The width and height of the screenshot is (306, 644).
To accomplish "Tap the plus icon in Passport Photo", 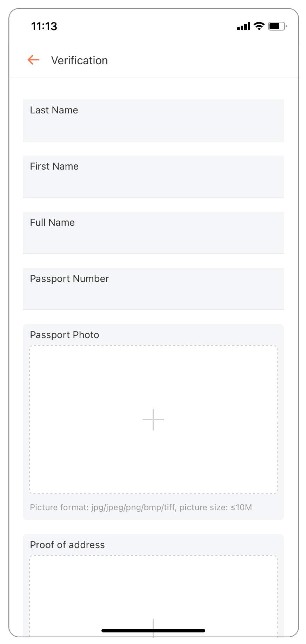I will [x=153, y=419].
